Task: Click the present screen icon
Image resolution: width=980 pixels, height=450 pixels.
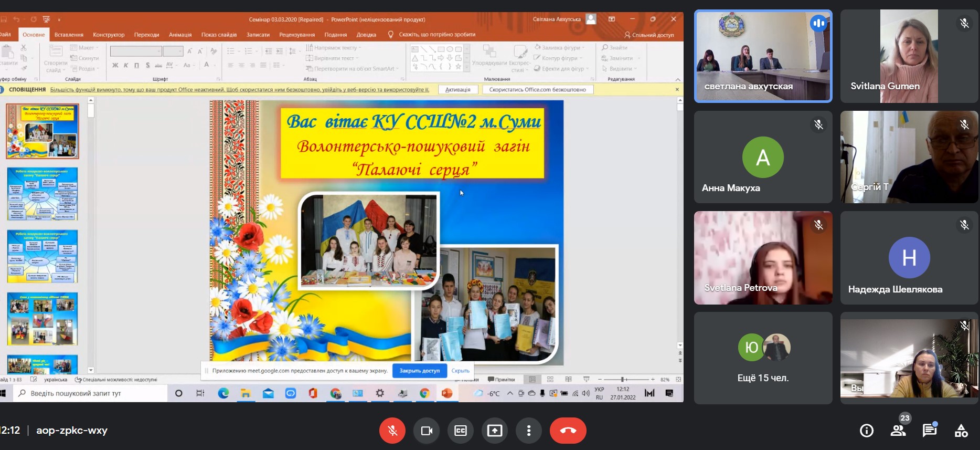Action: 494,431
